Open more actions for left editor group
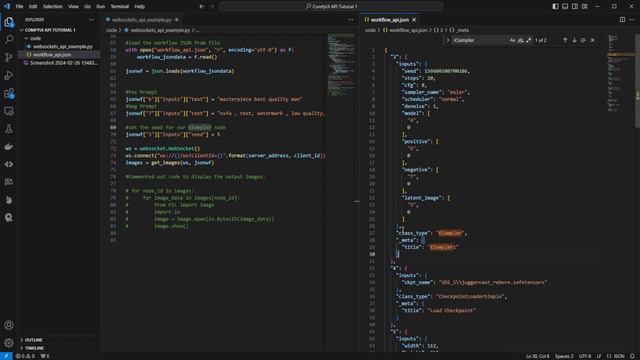The width and height of the screenshot is (640, 360). (x=351, y=20)
